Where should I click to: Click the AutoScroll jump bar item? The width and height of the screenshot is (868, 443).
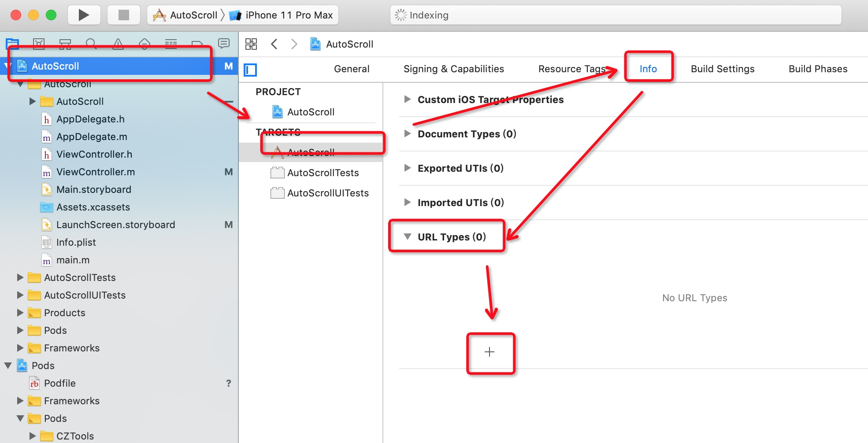click(x=342, y=44)
